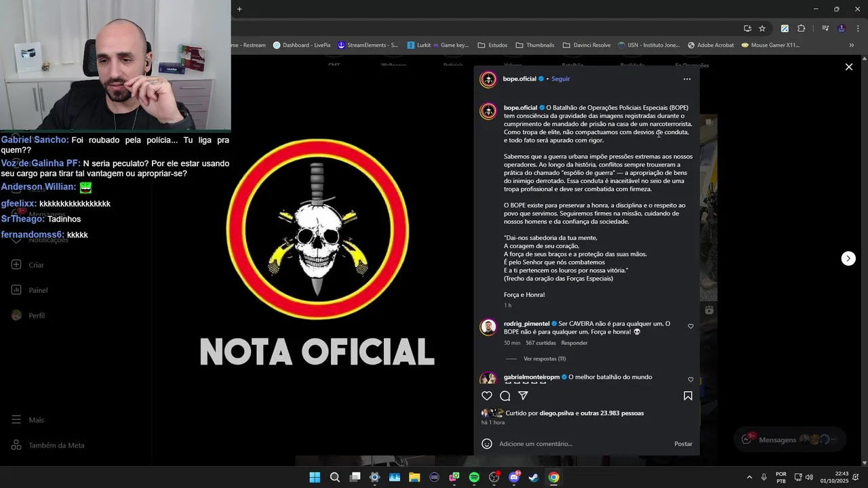Bookmark this page with the star icon
The image size is (868, 488).
click(762, 28)
